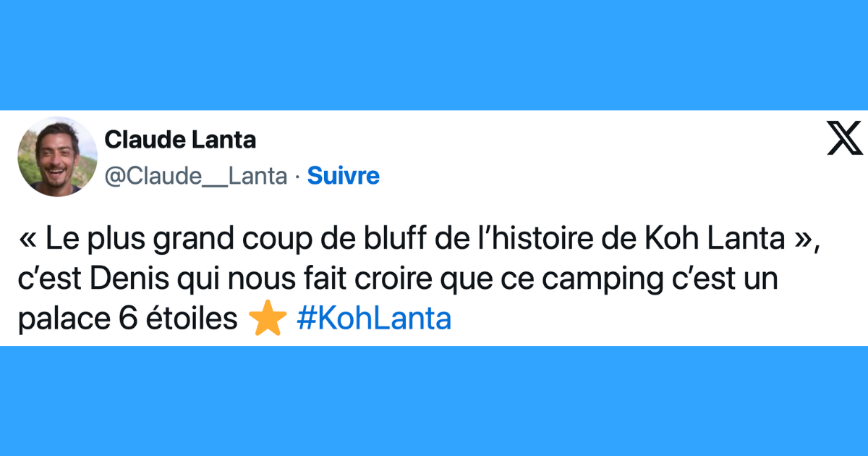Image resolution: width=868 pixels, height=456 pixels.
Task: Open the X logo on the tweet card
Action: [846, 139]
